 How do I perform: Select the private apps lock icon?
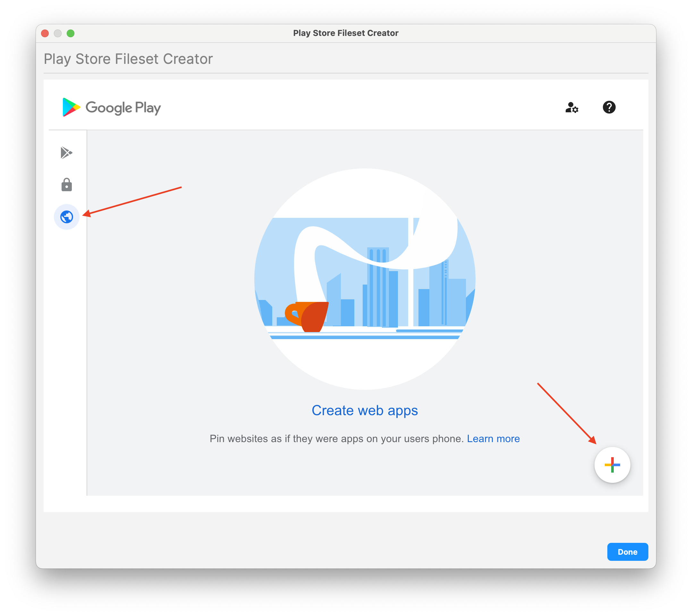66,184
